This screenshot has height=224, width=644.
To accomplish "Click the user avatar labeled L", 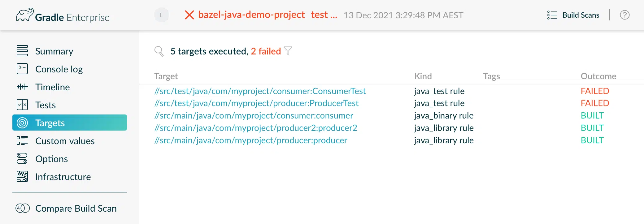I will (x=161, y=15).
